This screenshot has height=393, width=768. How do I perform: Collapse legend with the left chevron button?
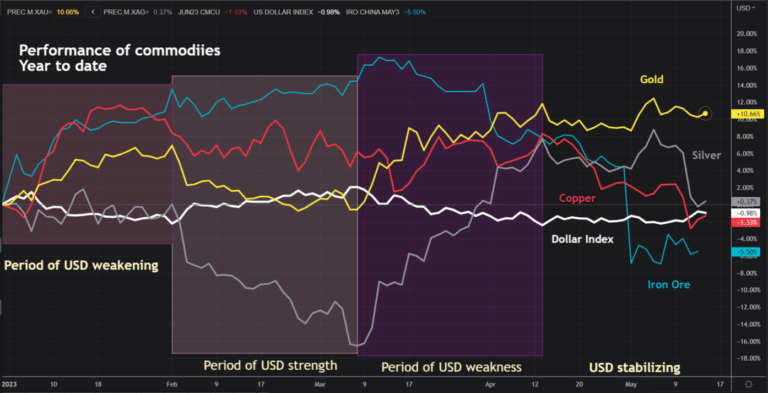point(93,11)
